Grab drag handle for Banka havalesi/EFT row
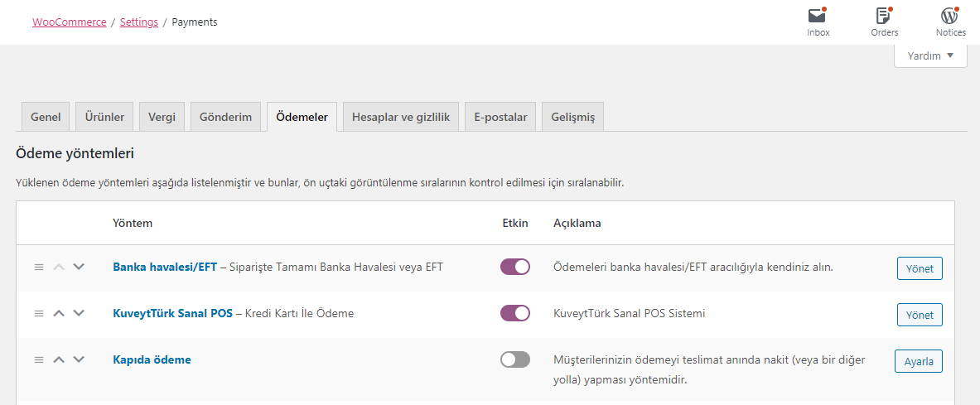The width and height of the screenshot is (980, 405). click(39, 267)
